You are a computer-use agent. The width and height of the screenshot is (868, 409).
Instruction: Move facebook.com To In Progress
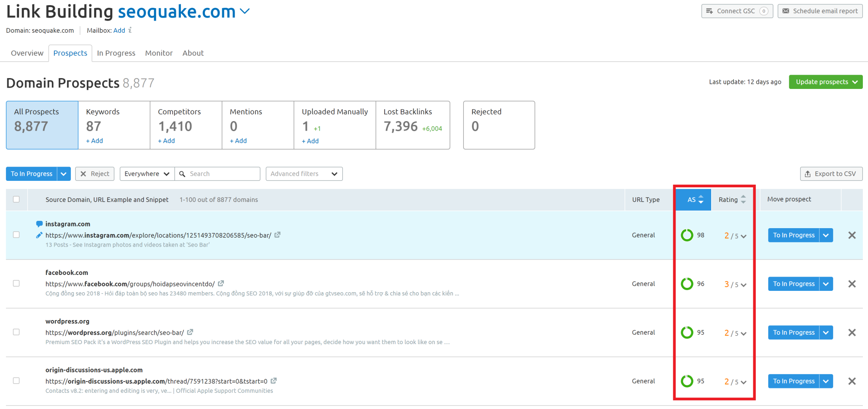coord(794,284)
